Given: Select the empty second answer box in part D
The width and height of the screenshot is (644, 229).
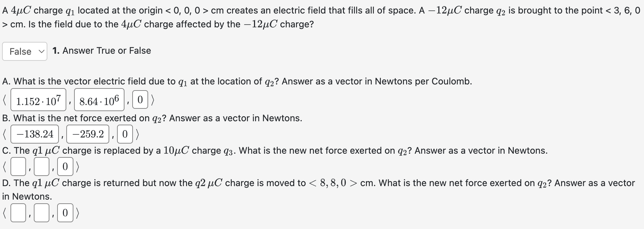Looking at the screenshot, I should point(41,213).
